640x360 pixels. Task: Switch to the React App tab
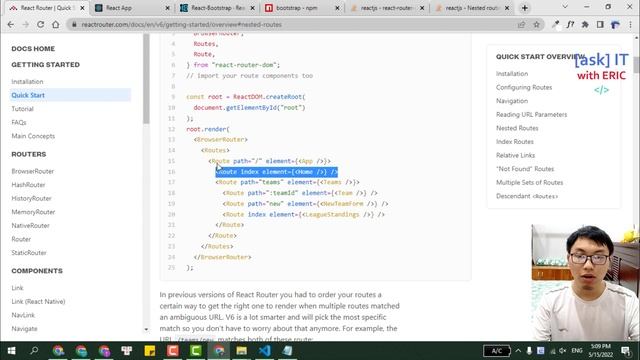tap(131, 8)
